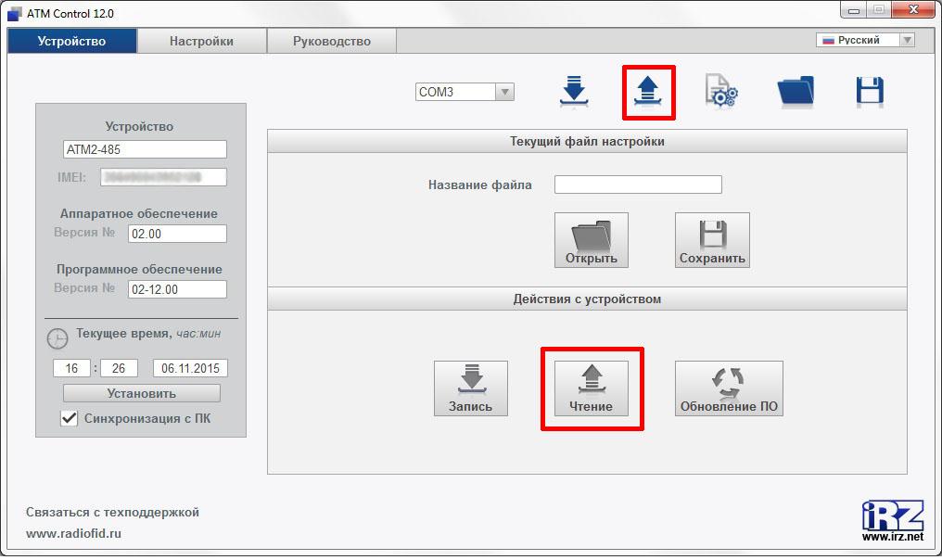942x560 pixels.
Task: Click the write-to-device down-arrow toolbar icon
Action: coord(575,90)
